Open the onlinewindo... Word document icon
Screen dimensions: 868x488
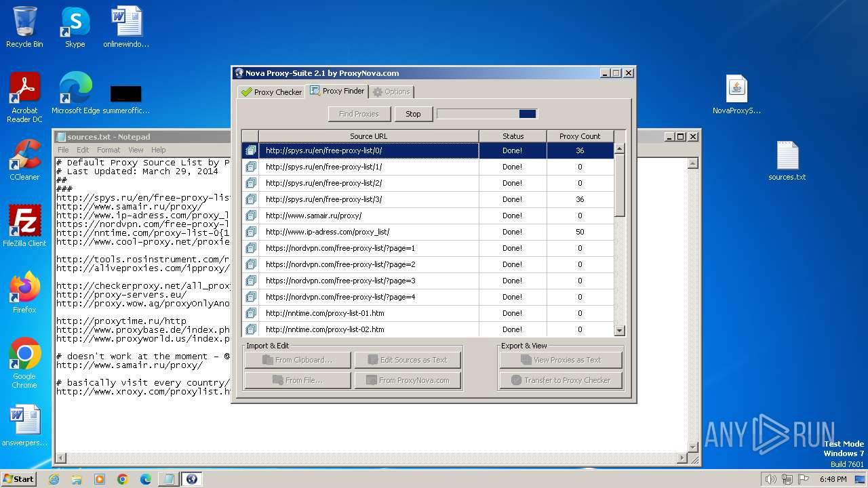pyautogui.click(x=126, y=27)
